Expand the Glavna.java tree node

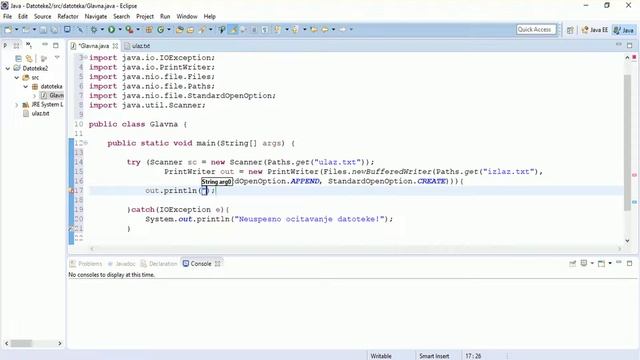[x=35, y=96]
